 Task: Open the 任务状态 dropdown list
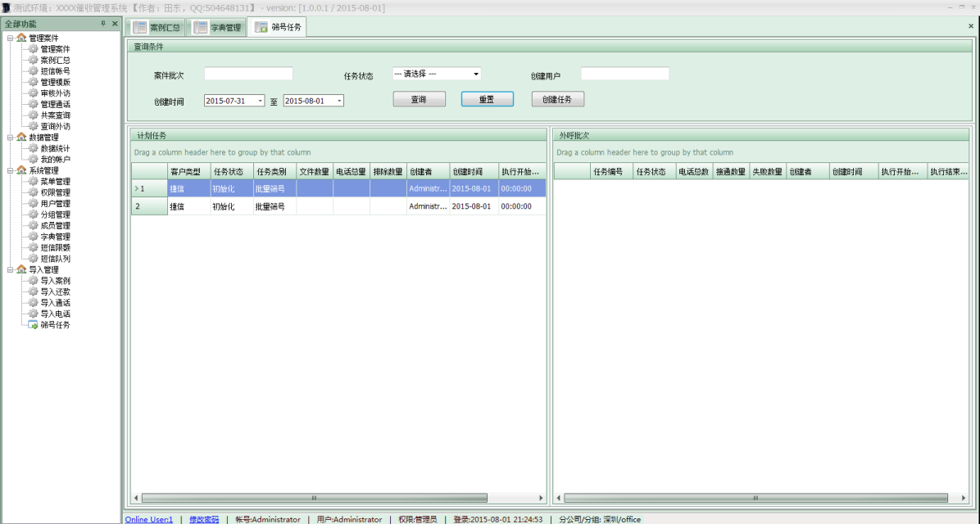point(475,74)
